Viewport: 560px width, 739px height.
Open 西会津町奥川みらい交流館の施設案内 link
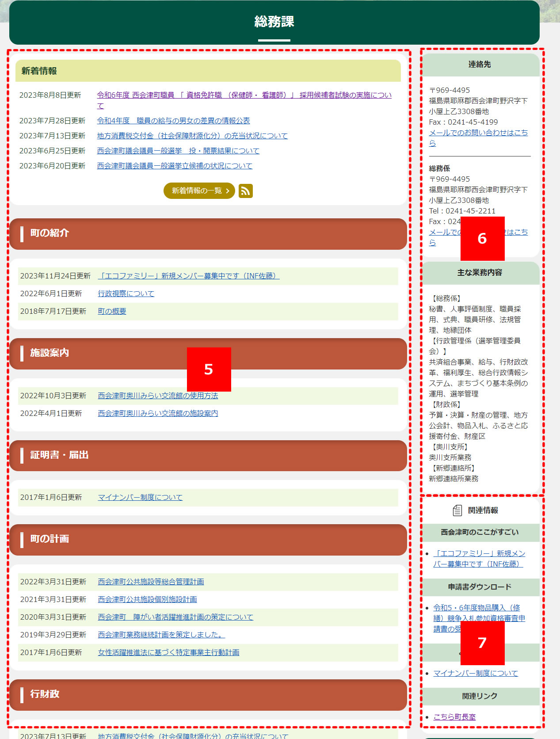[x=158, y=413]
